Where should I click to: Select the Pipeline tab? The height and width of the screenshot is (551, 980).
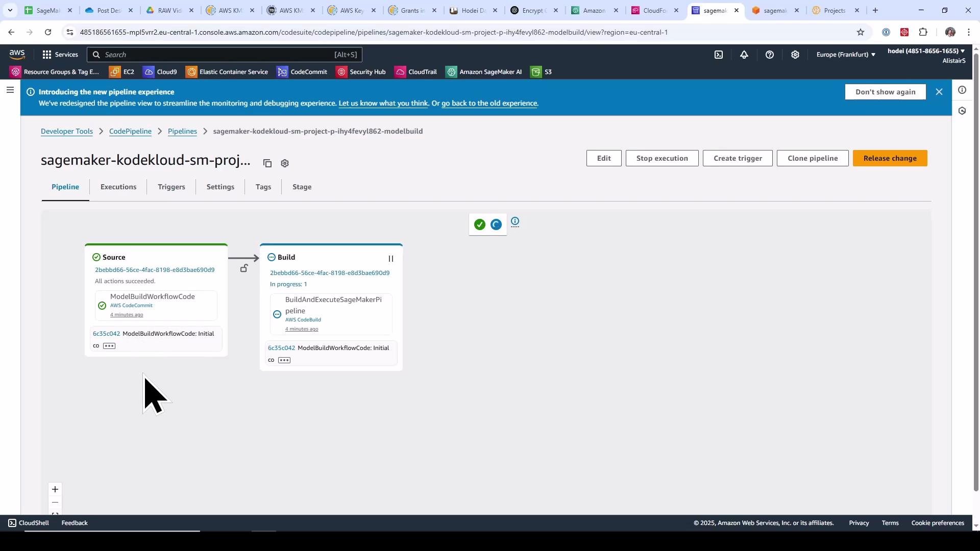point(65,187)
